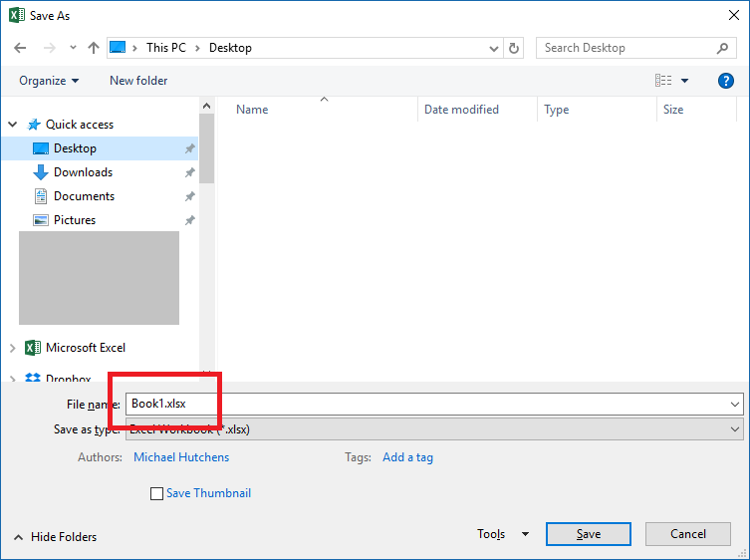Click the Cancel button
The height and width of the screenshot is (560, 750).
click(687, 534)
